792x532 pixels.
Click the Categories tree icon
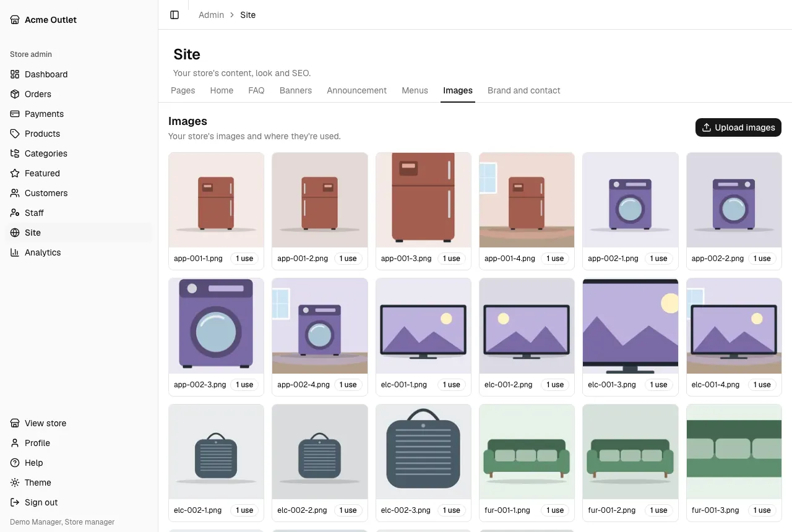pos(15,153)
